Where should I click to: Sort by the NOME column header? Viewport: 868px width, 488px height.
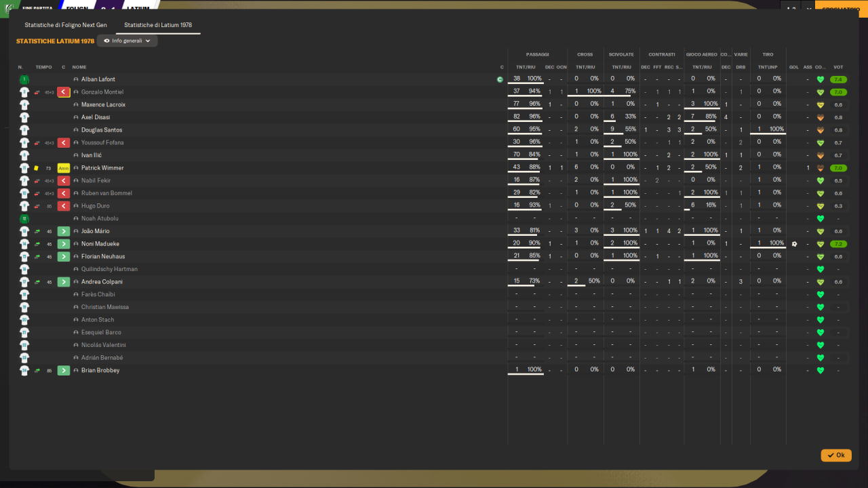[79, 67]
